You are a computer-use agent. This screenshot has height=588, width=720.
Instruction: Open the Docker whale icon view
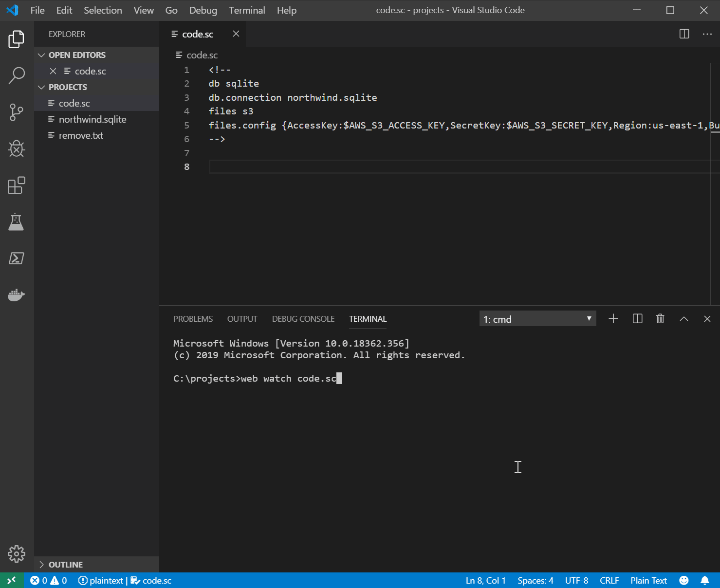[x=17, y=294]
